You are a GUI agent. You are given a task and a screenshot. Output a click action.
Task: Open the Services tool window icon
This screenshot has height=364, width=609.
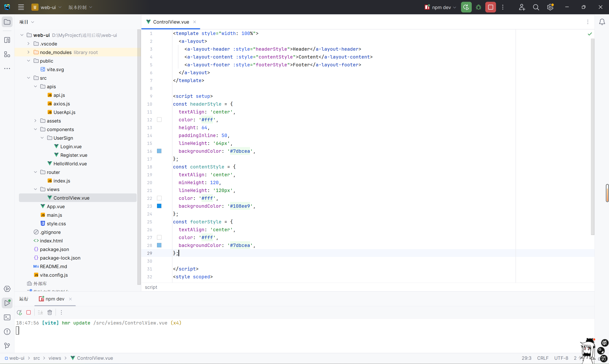click(7, 289)
